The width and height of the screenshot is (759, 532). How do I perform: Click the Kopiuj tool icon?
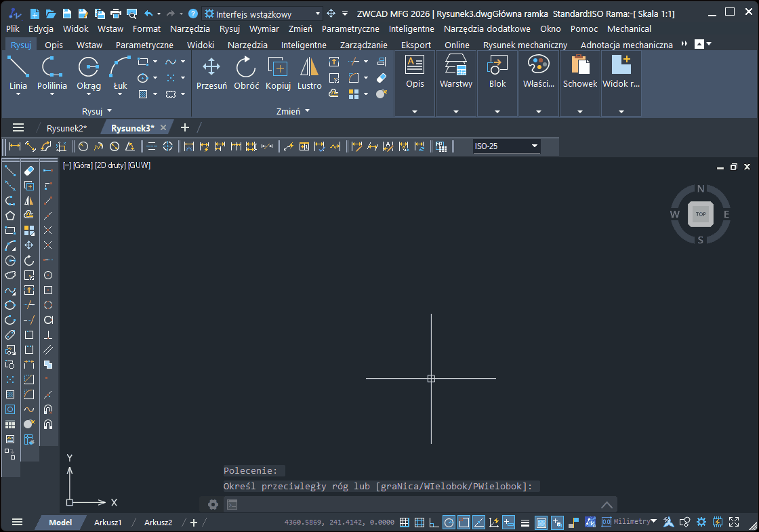pos(278,68)
